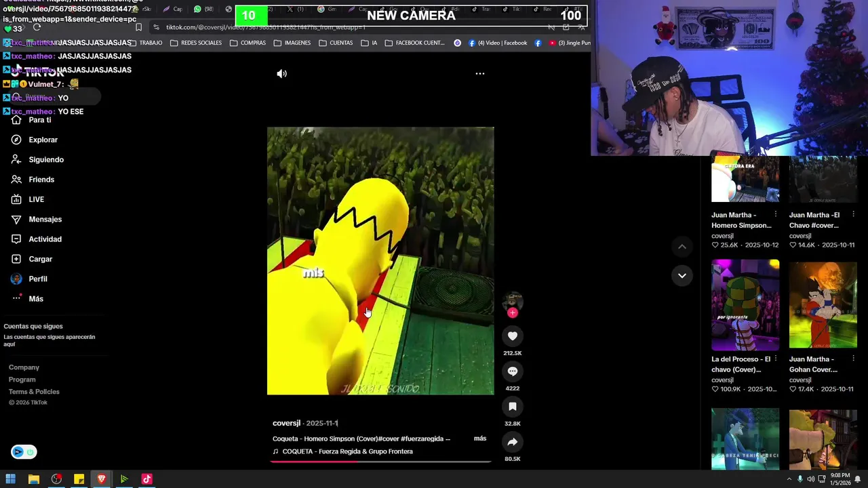This screenshot has width=868, height=488.
Task: Open options for the La del Proceso video
Action: click(x=776, y=359)
